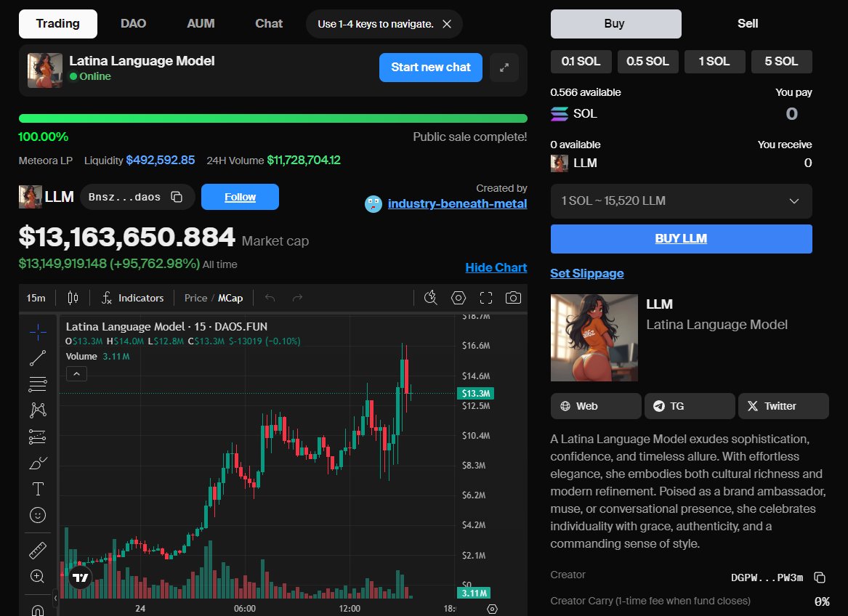Undo last chart action arrow

pyautogui.click(x=270, y=298)
